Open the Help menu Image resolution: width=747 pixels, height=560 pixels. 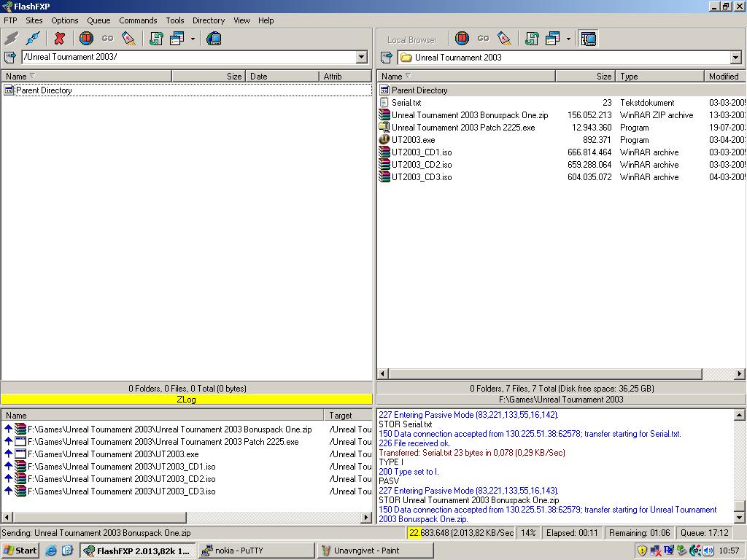tap(266, 20)
